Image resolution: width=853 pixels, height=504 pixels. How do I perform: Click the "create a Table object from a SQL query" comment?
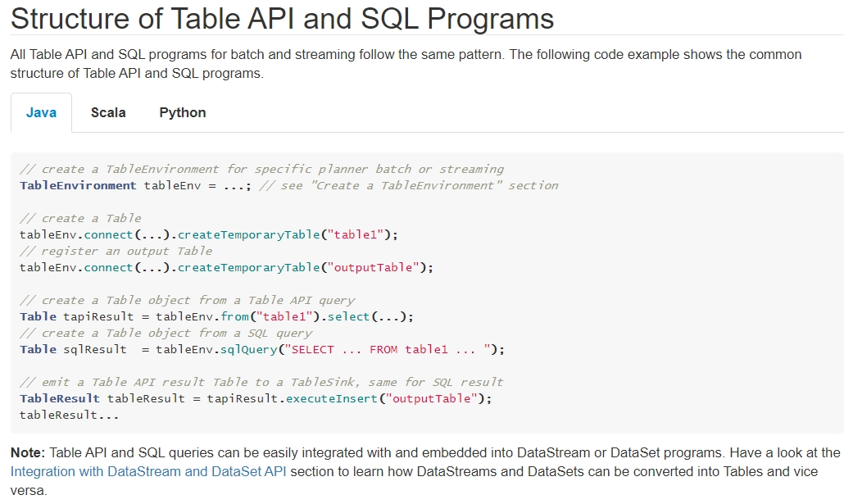166,333
